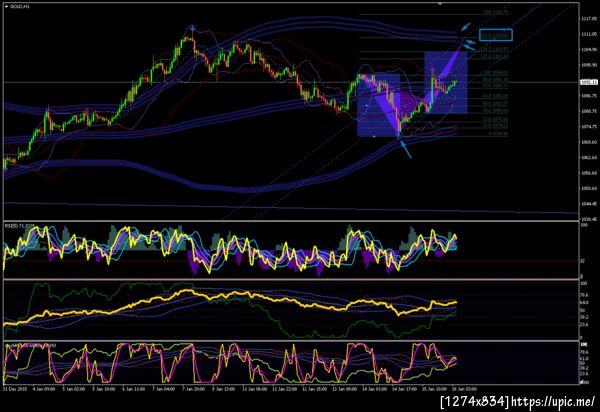Click price scale value 1044.45
The image size is (600, 412).
[x=589, y=204]
